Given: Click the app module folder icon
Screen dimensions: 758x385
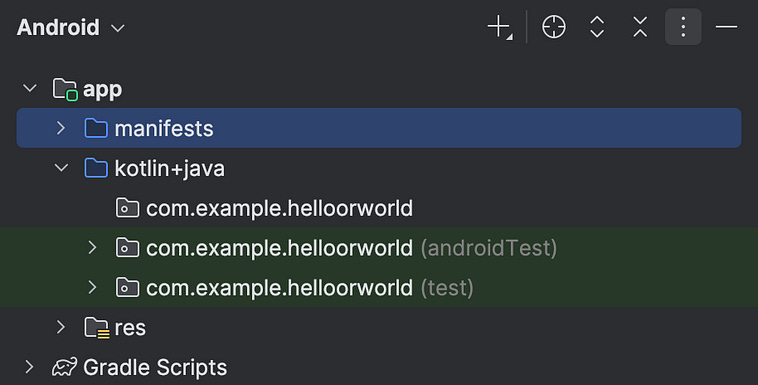Looking at the screenshot, I should click(x=65, y=89).
